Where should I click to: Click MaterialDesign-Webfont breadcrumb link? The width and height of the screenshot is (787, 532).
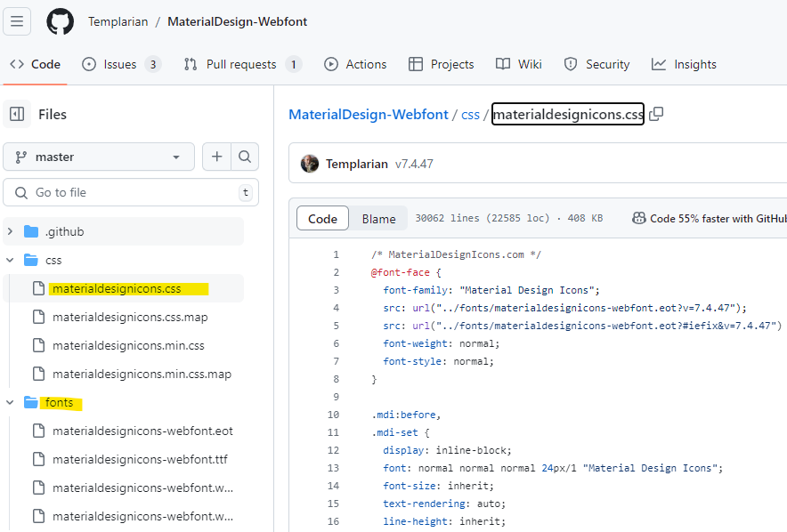tap(369, 115)
